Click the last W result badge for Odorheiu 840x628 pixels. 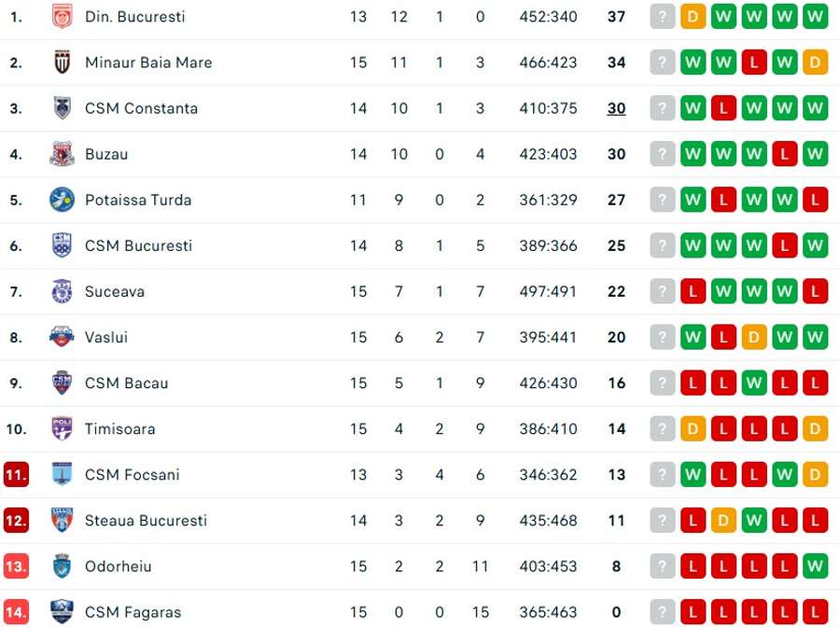(x=816, y=566)
